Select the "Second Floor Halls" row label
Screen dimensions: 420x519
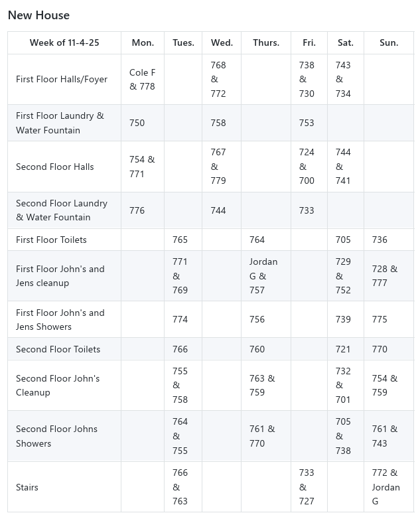click(x=55, y=167)
